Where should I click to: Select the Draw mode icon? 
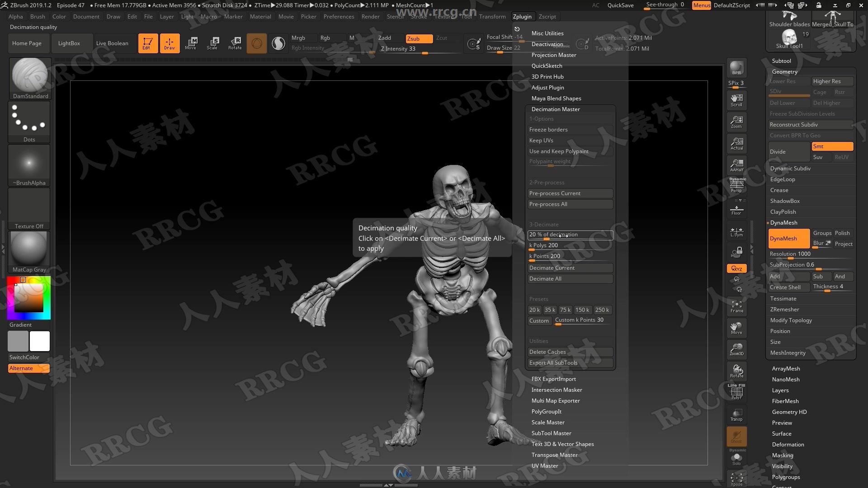tap(169, 43)
